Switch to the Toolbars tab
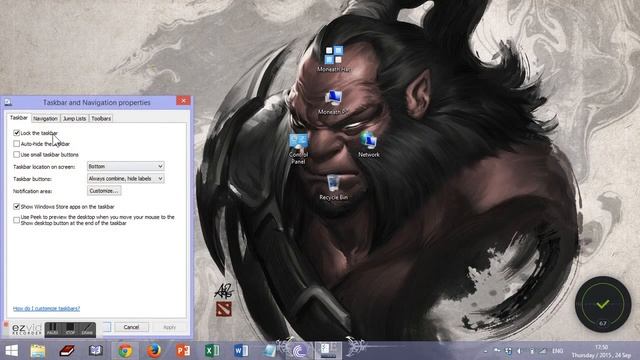This screenshot has width=640, height=360. (x=101, y=118)
